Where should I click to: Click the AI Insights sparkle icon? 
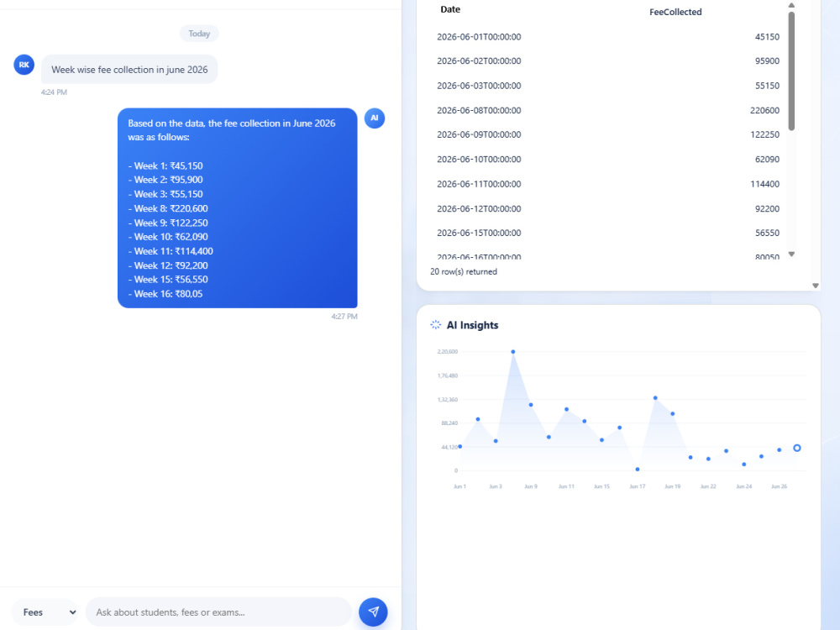click(x=435, y=324)
